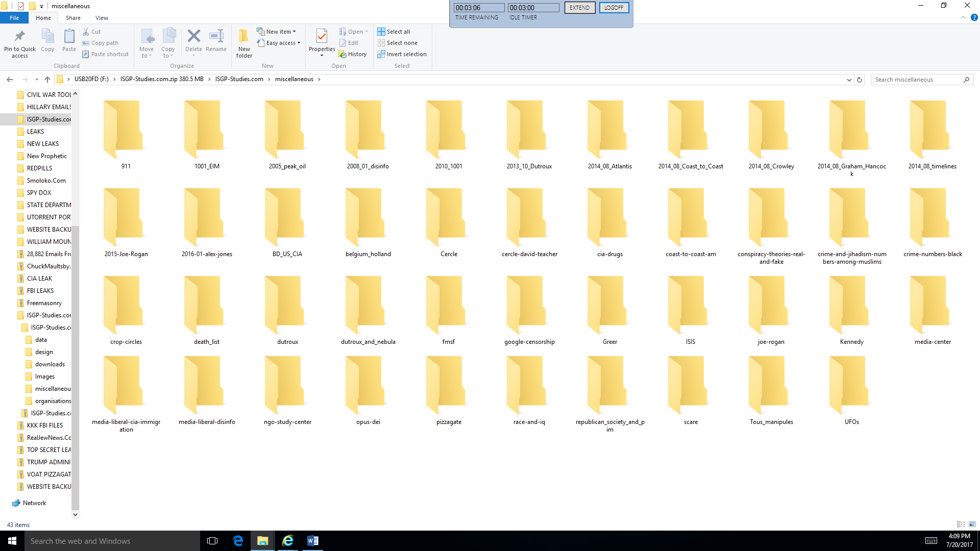Open Word from the taskbar
This screenshot has width=980, height=551.
pyautogui.click(x=313, y=541)
